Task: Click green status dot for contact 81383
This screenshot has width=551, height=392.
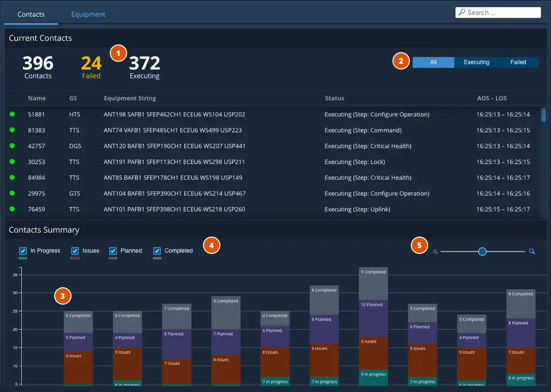Action: point(12,130)
